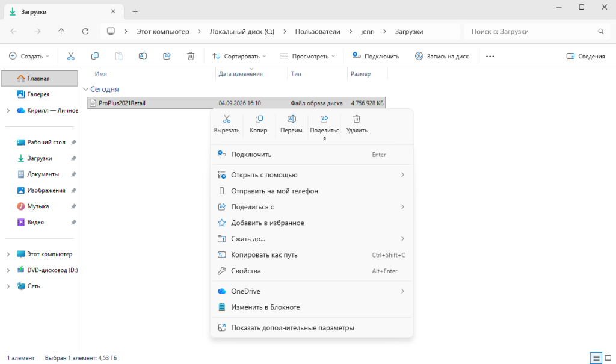This screenshot has width=616, height=364.
Task: Select Копировать как путь
Action: coord(312,254)
